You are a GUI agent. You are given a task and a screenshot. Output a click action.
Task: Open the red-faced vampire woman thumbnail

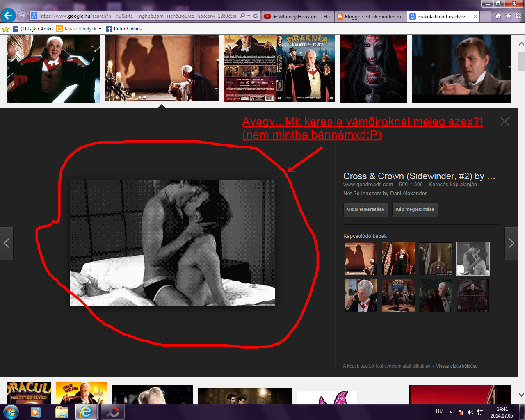[373, 68]
